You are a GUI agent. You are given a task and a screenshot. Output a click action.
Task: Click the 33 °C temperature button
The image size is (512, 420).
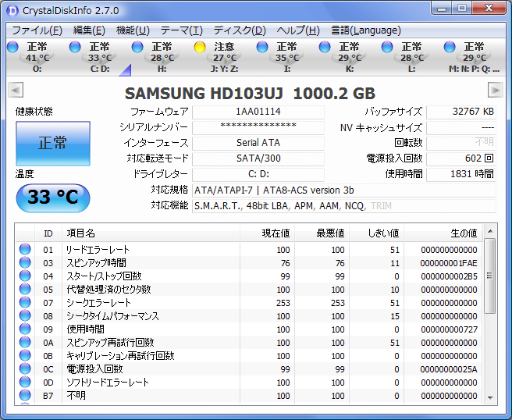click(x=53, y=198)
